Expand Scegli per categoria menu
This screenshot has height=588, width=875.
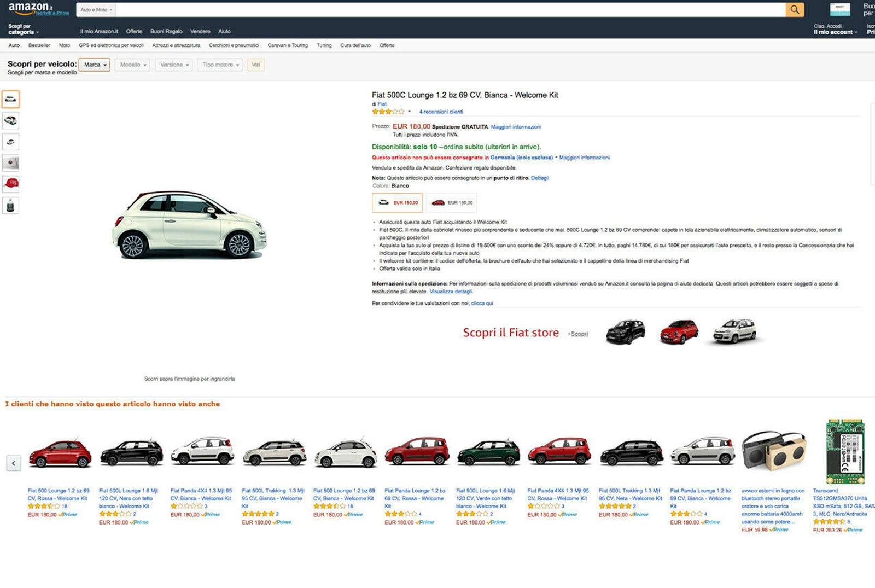(23, 29)
